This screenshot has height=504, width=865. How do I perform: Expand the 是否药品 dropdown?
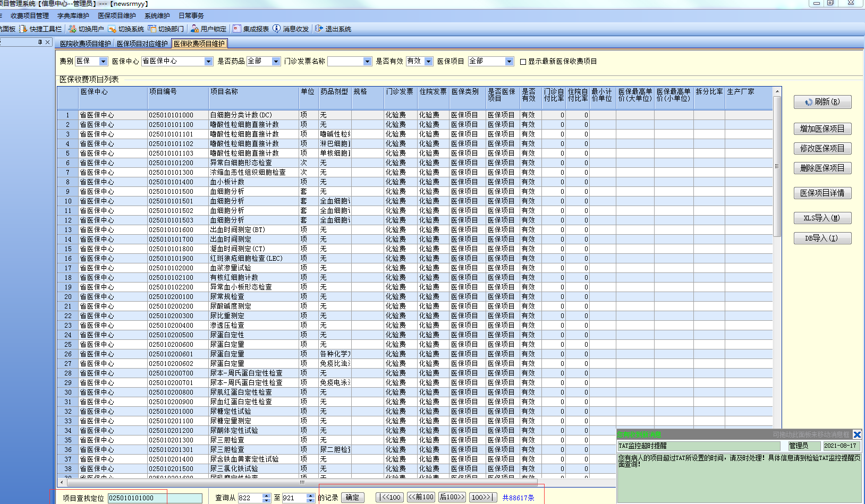pyautogui.click(x=276, y=62)
